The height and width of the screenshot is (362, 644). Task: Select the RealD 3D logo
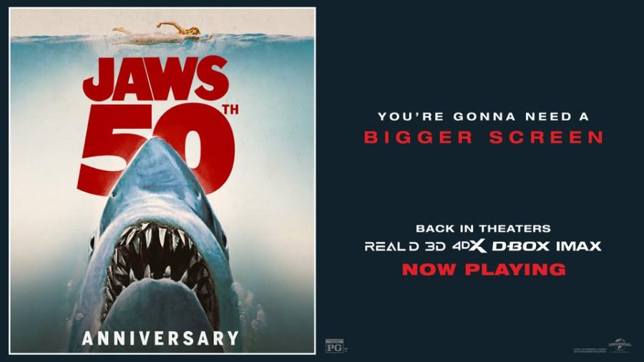tap(405, 246)
